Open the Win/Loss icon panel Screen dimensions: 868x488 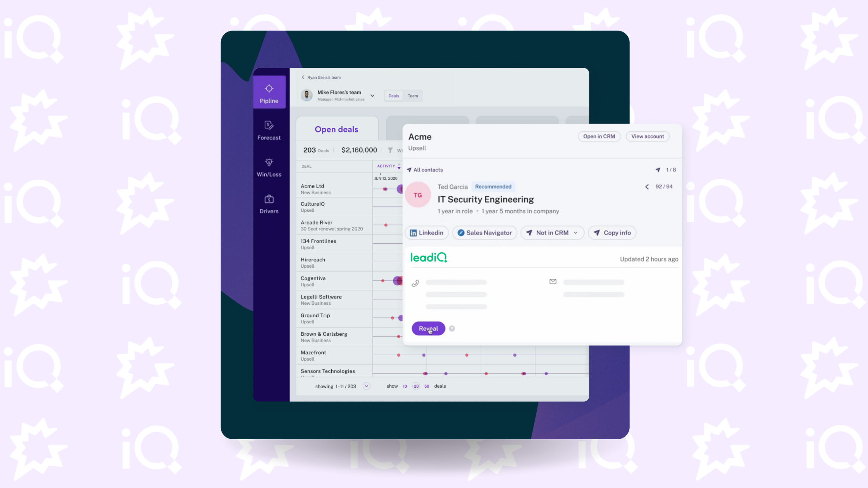point(269,167)
